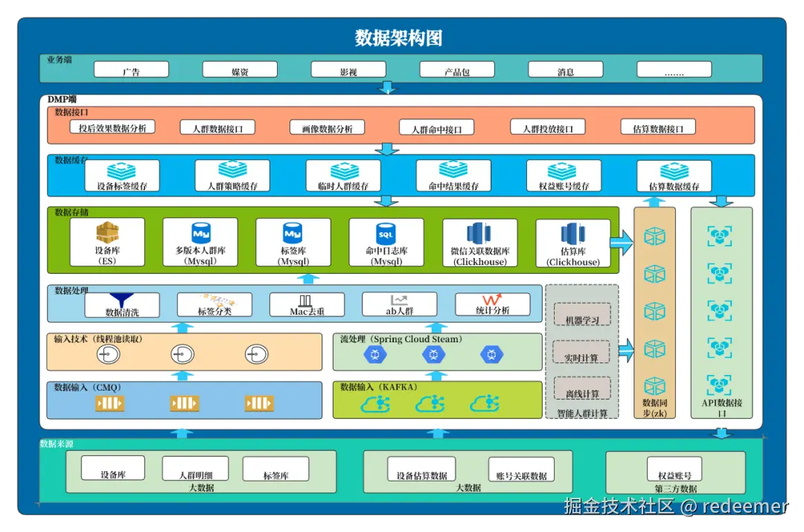Switch to the 产品包 tab
804x532 pixels.
pyautogui.click(x=459, y=69)
